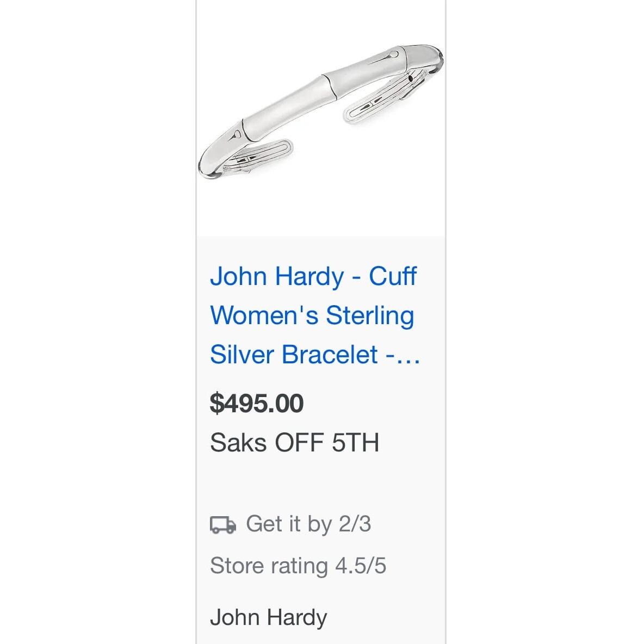
Task: Click the word Cuff in the title
Action: pos(393,276)
